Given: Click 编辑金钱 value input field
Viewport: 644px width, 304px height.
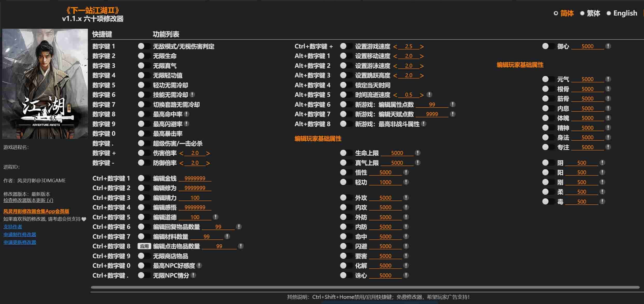Looking at the screenshot, I should [x=195, y=178].
